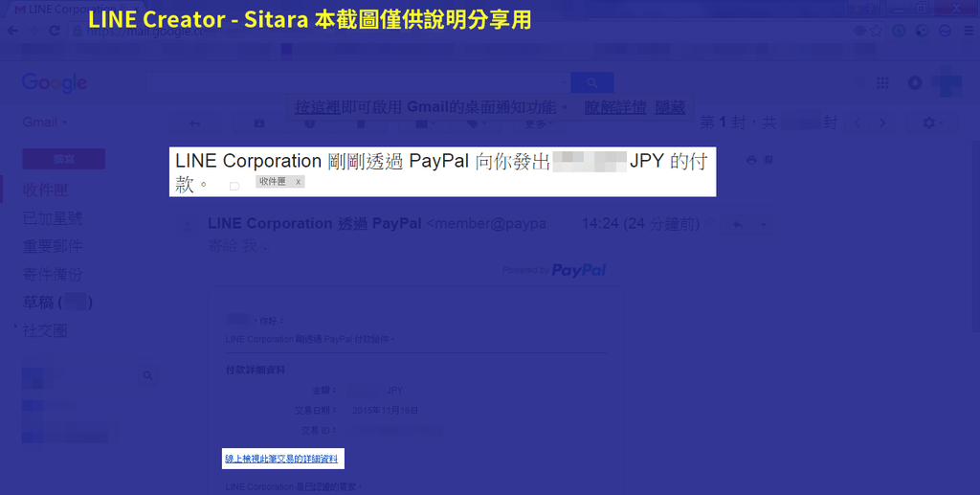Remove the 收件匣 label with its x
The width and height of the screenshot is (980, 495).
coord(299,182)
